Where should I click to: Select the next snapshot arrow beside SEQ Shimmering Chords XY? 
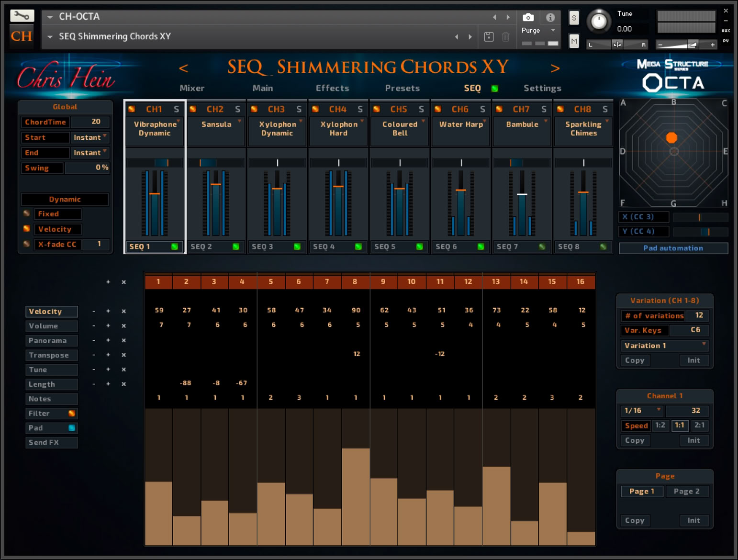point(470,37)
